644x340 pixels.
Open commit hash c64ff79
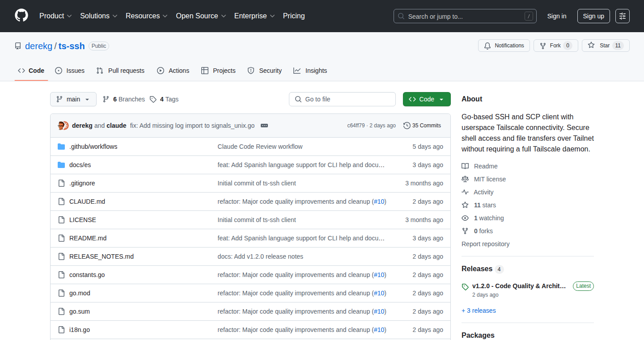tap(356, 126)
